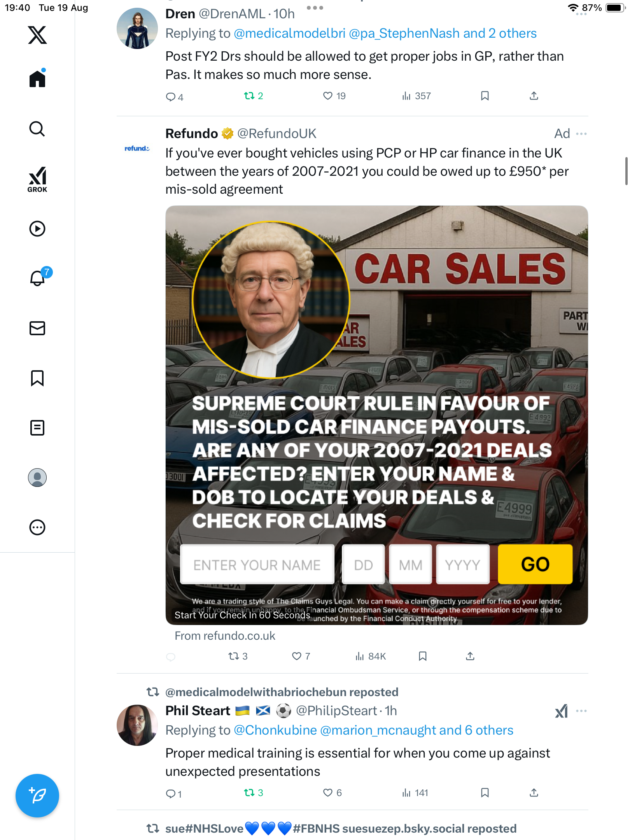Image resolution: width=630 pixels, height=840 pixels.
Task: Bookmark Phil Steart's reply
Action: [x=485, y=793]
